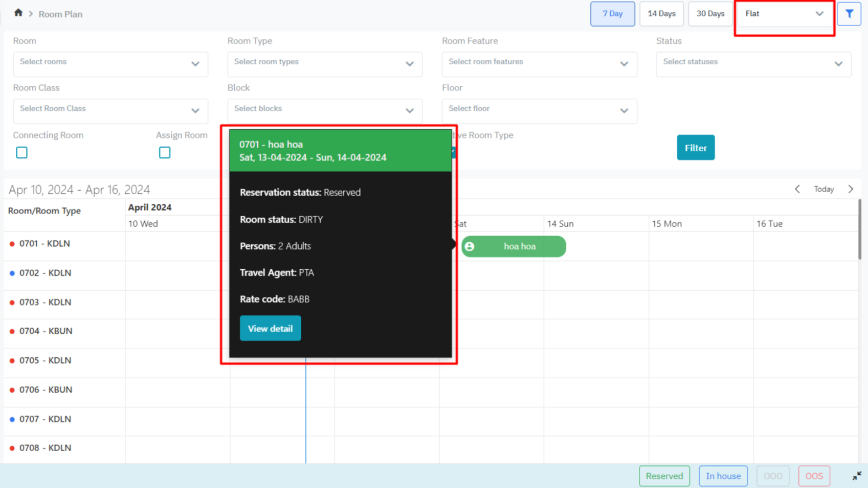Screen dimensions: 868x488
Task: Go to previous week arrow
Action: [797, 189]
